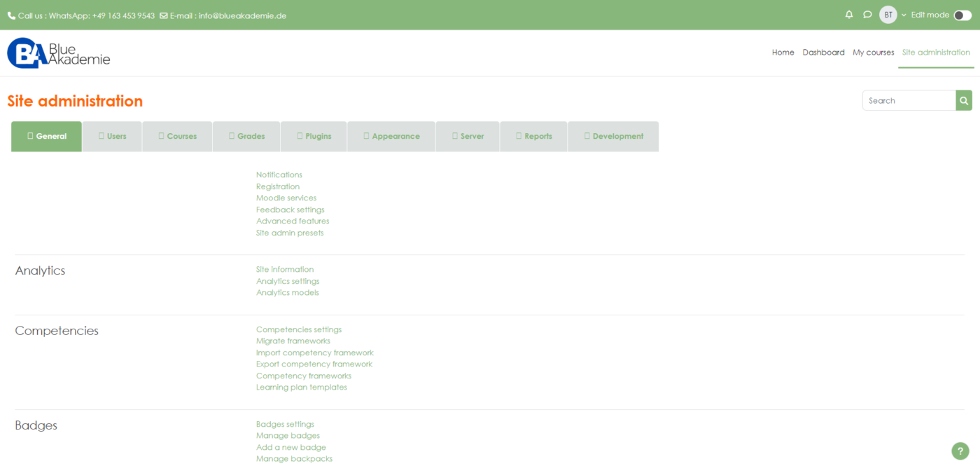This screenshot has width=980, height=466.
Task: Click the BT user avatar
Action: point(888,15)
